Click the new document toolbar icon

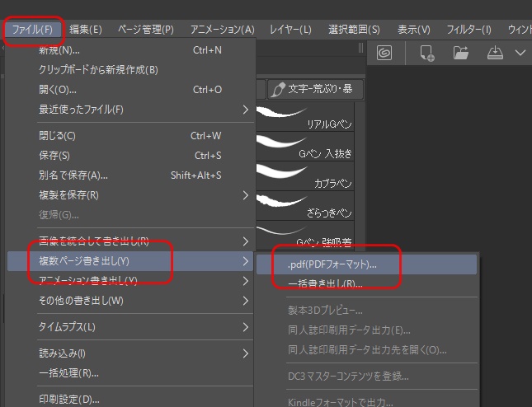[x=426, y=54]
